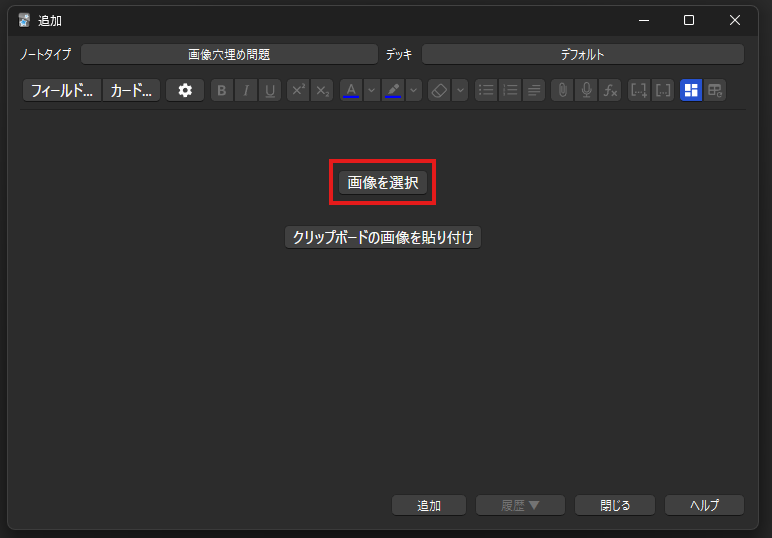
Task: Open the equations fx icon
Action: coord(611,91)
